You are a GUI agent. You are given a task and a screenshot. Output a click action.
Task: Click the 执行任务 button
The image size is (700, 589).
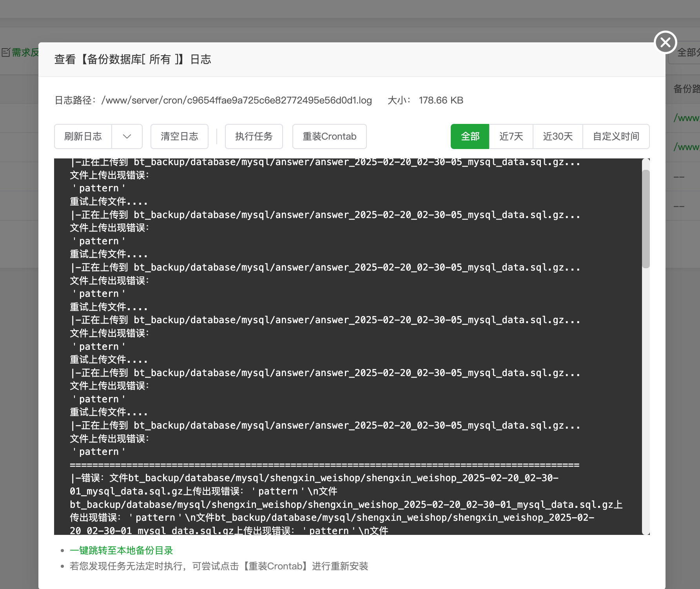coord(254,136)
